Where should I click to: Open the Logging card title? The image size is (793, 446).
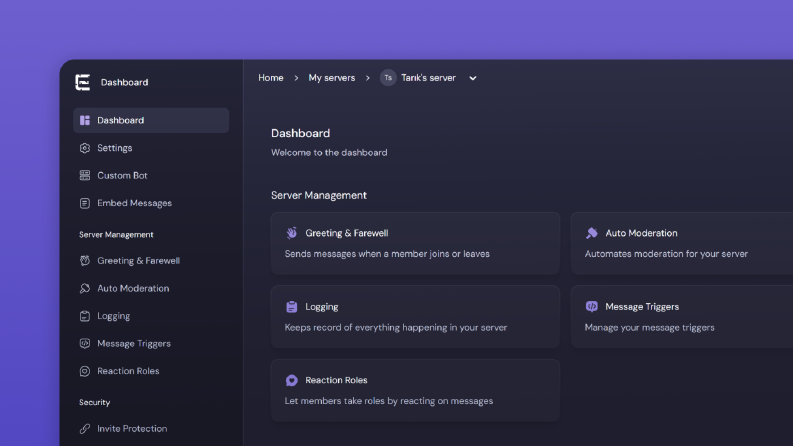click(322, 306)
